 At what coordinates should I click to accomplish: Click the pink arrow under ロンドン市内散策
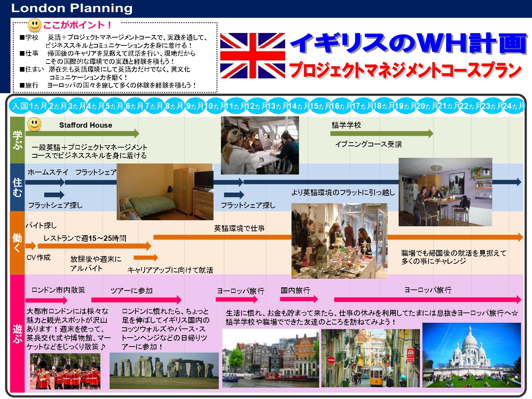(x=46, y=300)
